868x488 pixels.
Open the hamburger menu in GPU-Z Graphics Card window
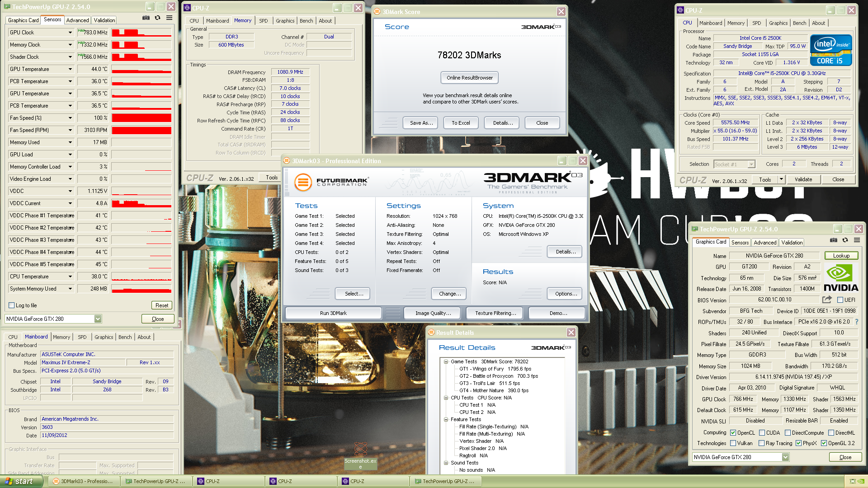coord(857,240)
